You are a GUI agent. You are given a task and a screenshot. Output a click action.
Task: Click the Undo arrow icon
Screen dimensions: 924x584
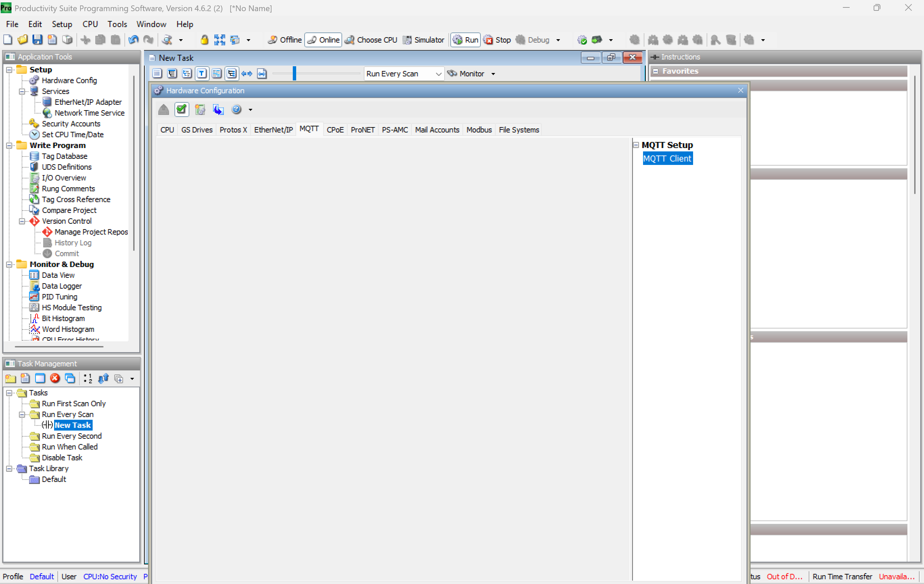pyautogui.click(x=134, y=40)
